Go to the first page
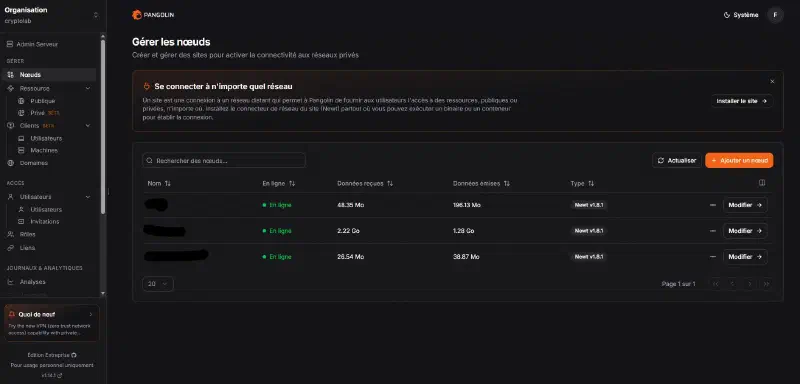The height and width of the screenshot is (384, 800). (x=716, y=284)
